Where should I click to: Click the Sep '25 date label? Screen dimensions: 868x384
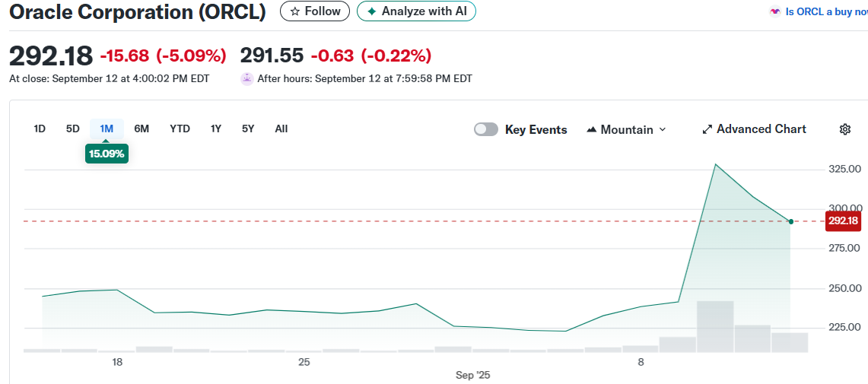click(x=472, y=375)
